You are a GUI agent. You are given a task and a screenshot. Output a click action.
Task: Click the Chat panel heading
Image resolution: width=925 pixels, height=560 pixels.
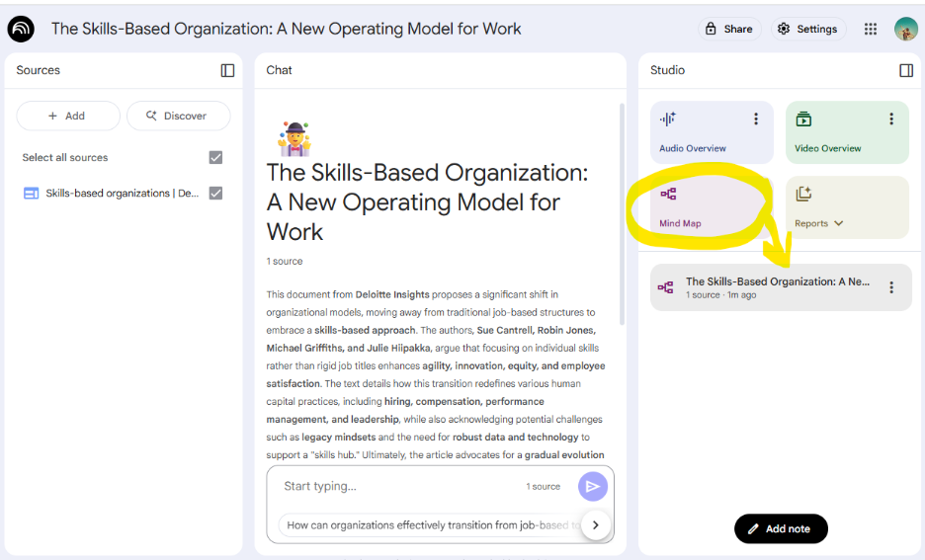279,70
